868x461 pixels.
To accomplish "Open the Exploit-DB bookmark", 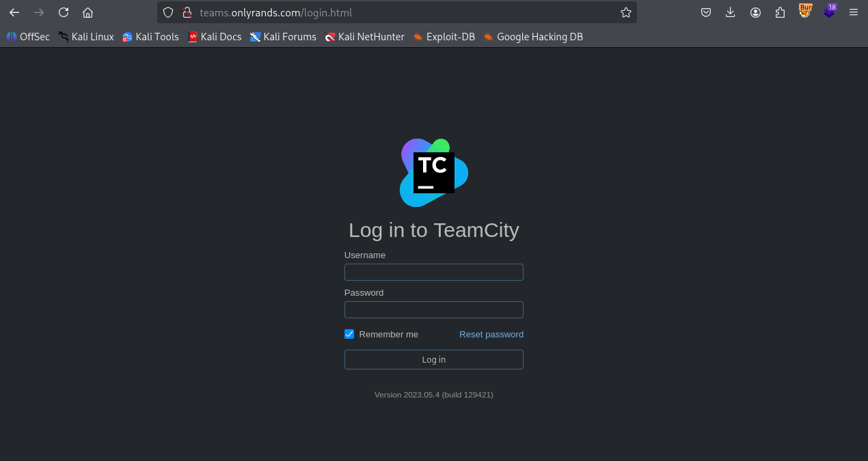I will point(444,37).
